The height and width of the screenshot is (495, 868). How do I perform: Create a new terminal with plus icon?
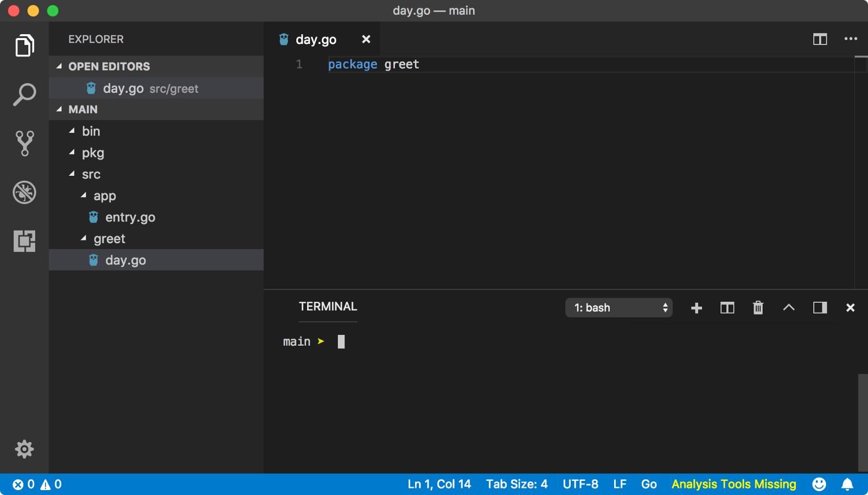697,308
